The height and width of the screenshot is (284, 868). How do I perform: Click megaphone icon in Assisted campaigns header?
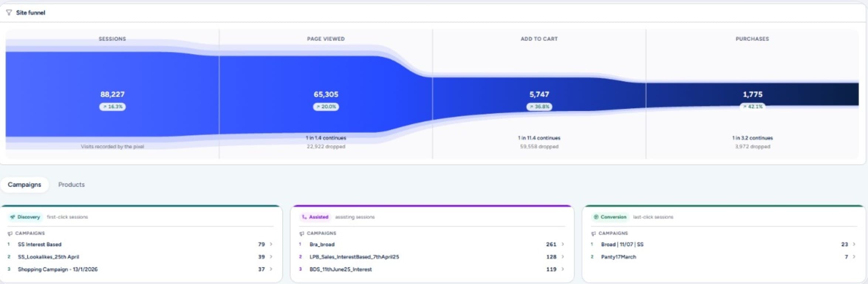coord(302,233)
